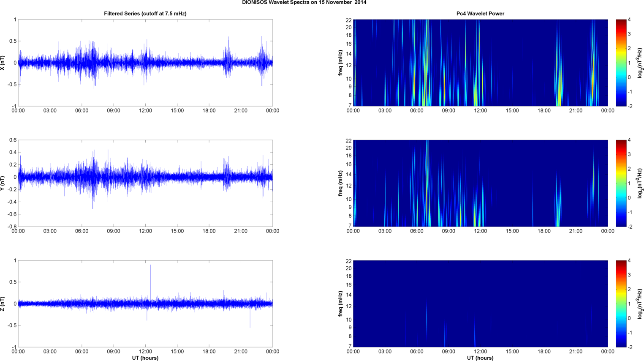Click the bottom wavelet power spectrogram (Z component)
The width and height of the screenshot is (644, 361).
480,304
